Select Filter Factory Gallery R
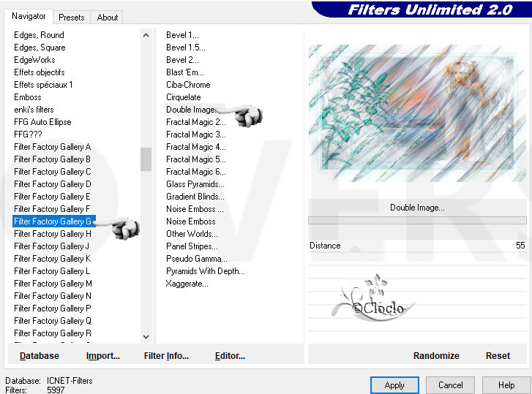This screenshot has height=394, width=532. pyautogui.click(x=52, y=333)
